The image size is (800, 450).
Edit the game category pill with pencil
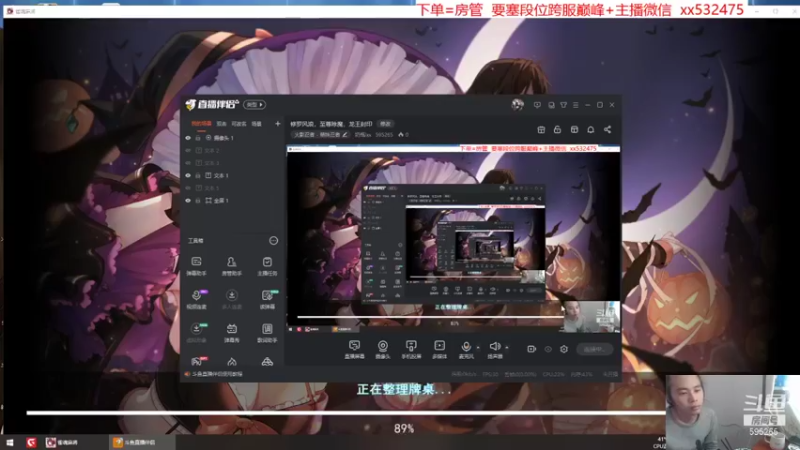(x=320, y=135)
